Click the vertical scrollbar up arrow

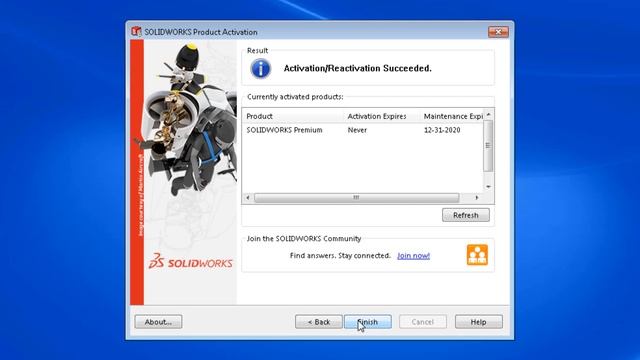coord(488,115)
